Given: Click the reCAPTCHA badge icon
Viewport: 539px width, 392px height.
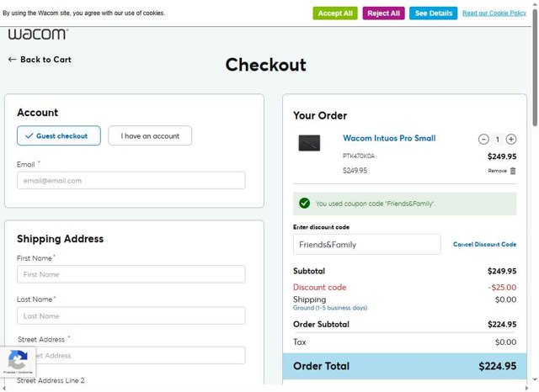Looking at the screenshot, I should 18,362.
